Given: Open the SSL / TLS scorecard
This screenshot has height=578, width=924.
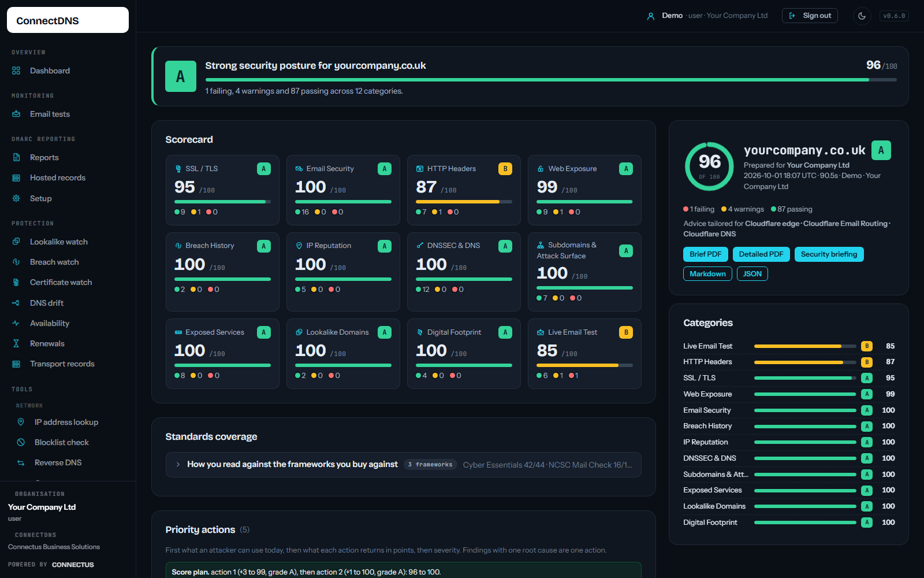Looking at the screenshot, I should coord(222,190).
